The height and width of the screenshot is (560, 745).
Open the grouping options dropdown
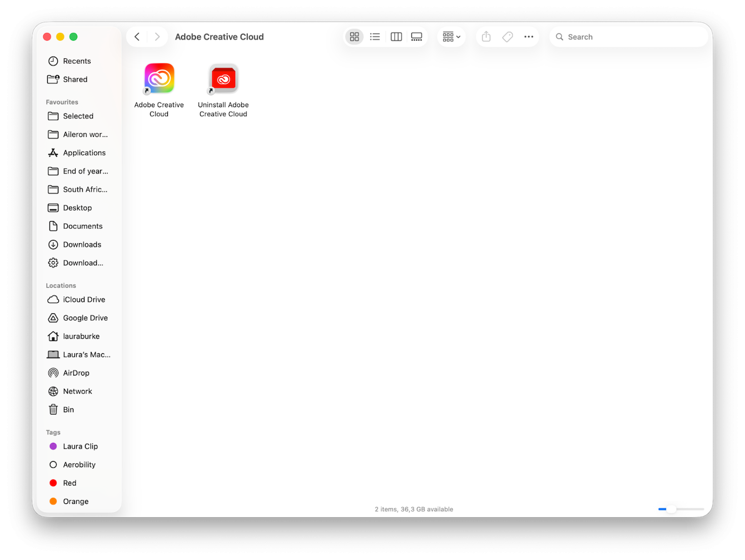tap(451, 36)
